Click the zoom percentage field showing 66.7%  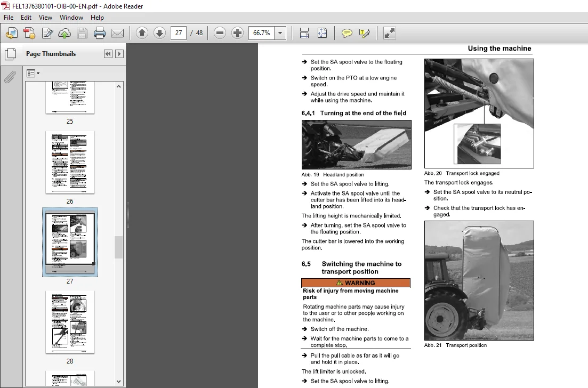tap(261, 33)
